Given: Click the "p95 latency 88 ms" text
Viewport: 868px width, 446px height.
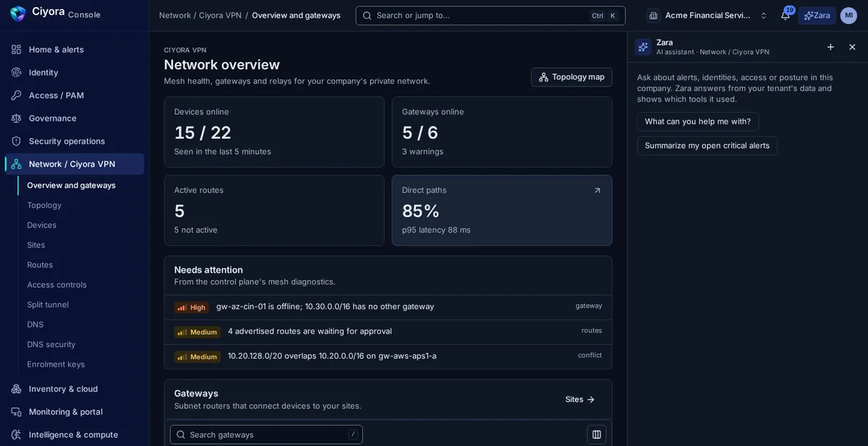Looking at the screenshot, I should [x=436, y=230].
